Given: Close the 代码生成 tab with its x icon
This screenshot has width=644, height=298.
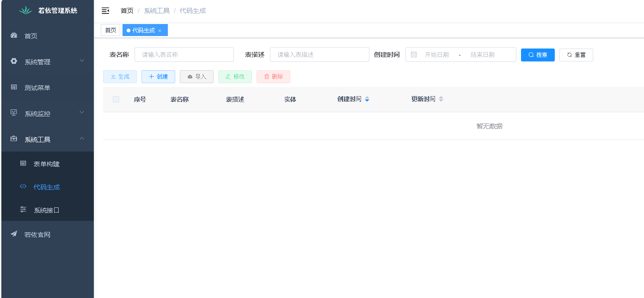Looking at the screenshot, I should pos(160,30).
